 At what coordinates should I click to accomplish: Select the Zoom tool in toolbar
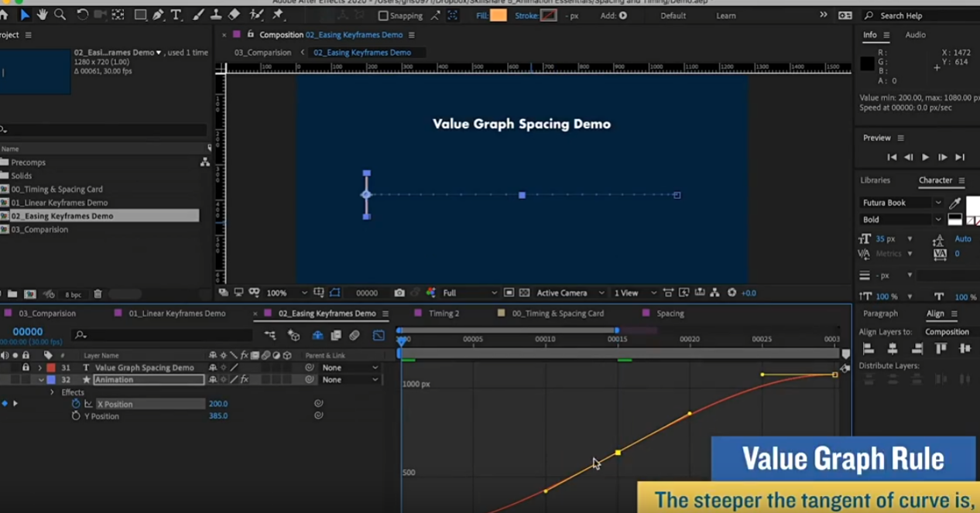(x=60, y=15)
